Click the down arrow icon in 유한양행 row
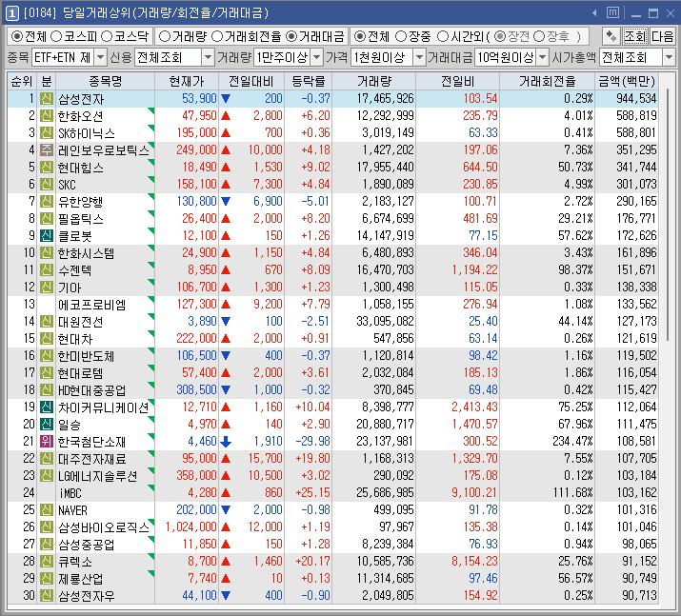 pos(226,202)
